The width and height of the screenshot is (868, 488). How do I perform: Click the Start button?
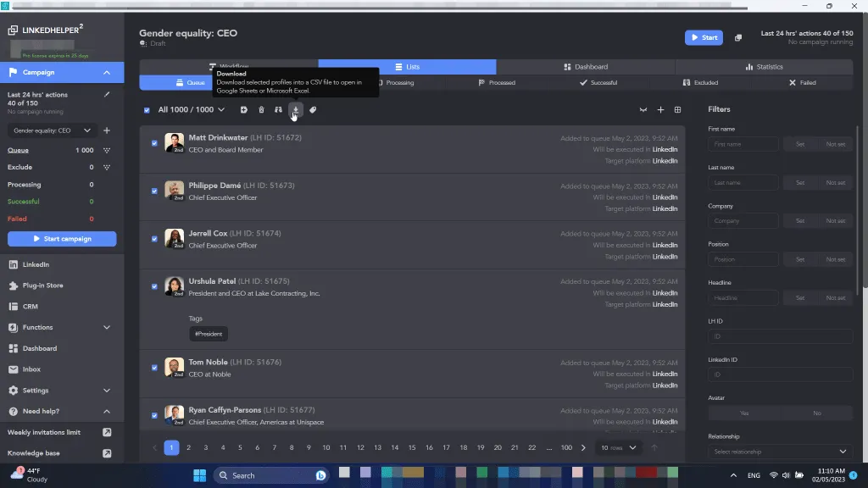point(704,37)
